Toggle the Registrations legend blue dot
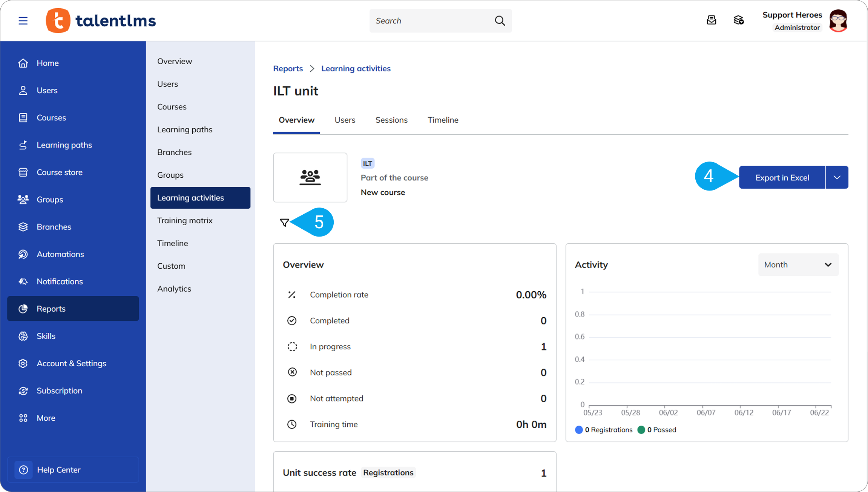Viewport: 868px width, 492px height. (x=579, y=430)
